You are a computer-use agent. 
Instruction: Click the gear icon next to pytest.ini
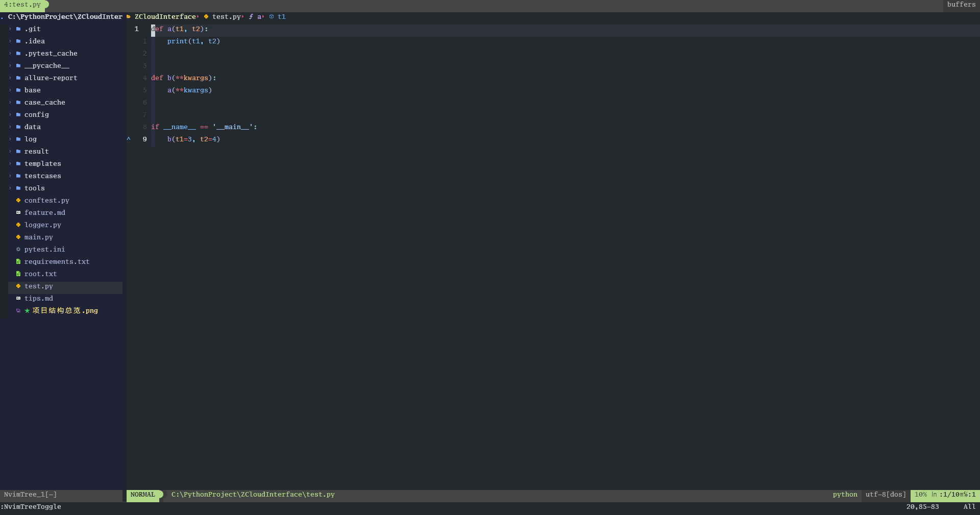click(x=18, y=250)
